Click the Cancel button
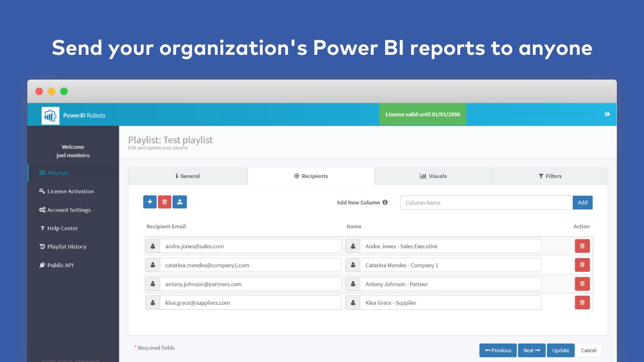 [x=589, y=350]
